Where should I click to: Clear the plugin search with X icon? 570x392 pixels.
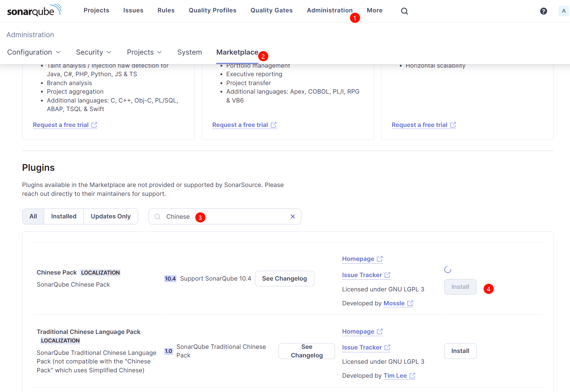[x=292, y=216]
